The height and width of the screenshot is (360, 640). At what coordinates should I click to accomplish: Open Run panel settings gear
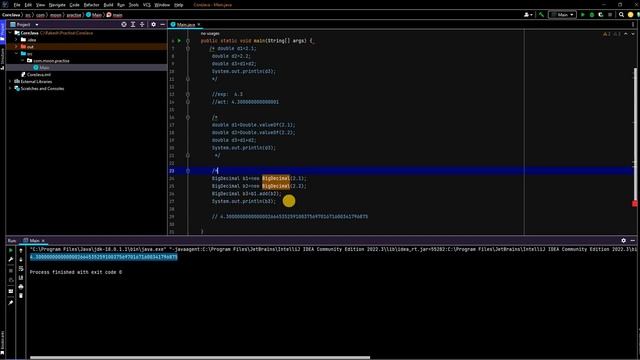pyautogui.click(x=623, y=240)
